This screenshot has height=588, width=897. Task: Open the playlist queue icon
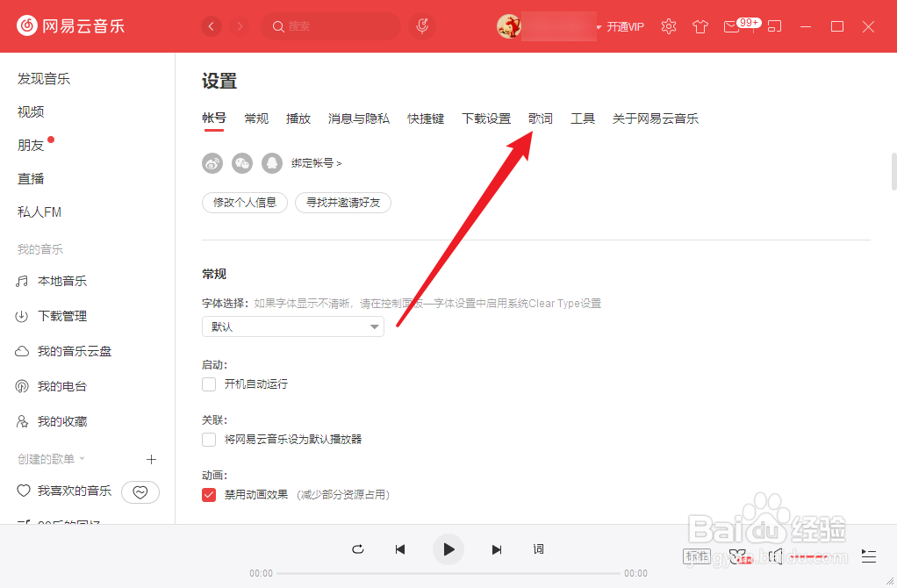click(868, 556)
